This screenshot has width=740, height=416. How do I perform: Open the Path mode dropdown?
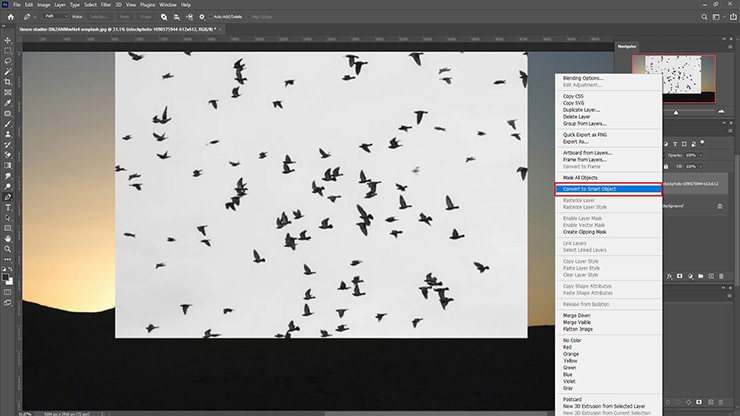pyautogui.click(x=56, y=17)
